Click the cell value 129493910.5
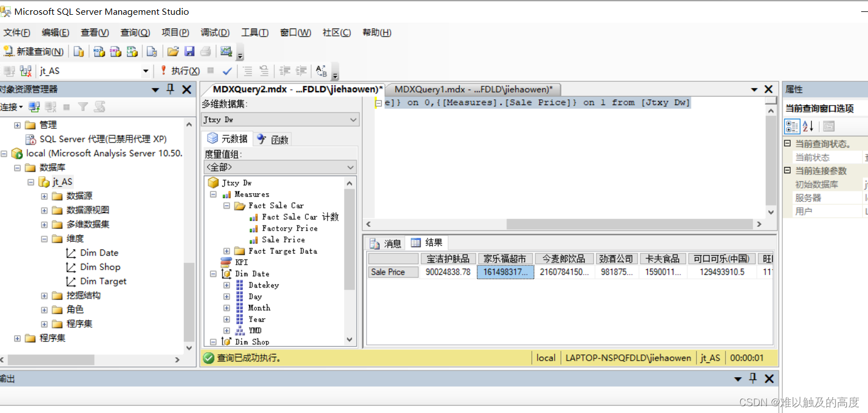Image resolution: width=868 pixels, height=413 pixels. (722, 272)
